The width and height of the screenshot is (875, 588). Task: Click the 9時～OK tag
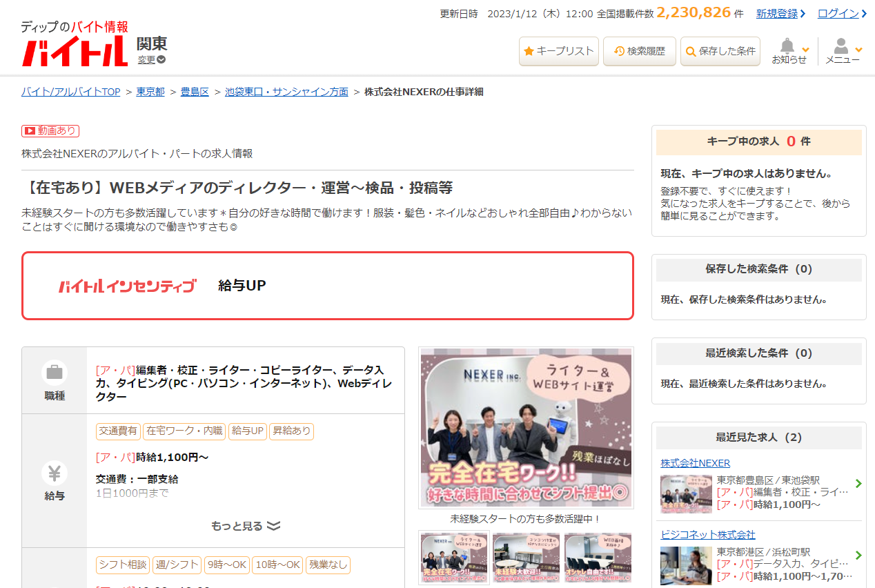tap(226, 565)
